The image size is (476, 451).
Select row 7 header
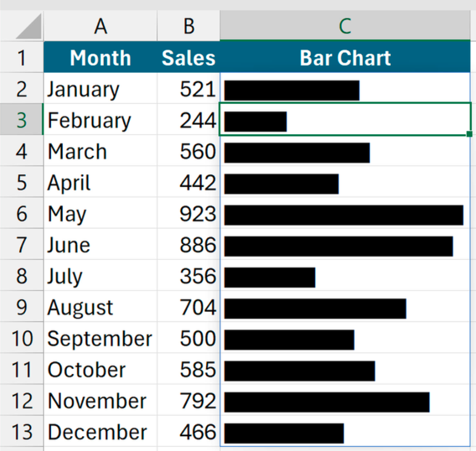[22, 246]
